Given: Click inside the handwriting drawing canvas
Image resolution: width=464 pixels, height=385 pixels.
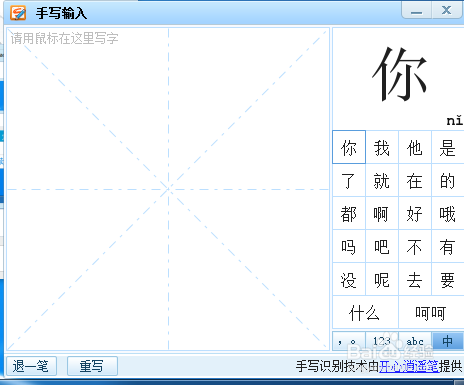Looking at the screenshot, I should point(168,189).
